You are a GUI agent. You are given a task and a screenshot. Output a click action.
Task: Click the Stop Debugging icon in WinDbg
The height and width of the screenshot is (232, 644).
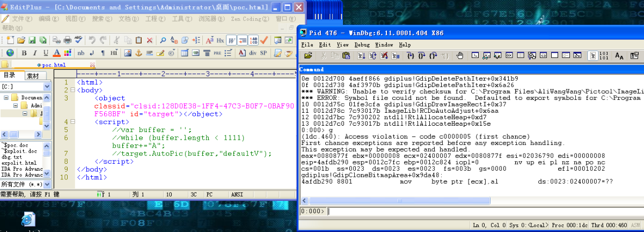pos(384,55)
